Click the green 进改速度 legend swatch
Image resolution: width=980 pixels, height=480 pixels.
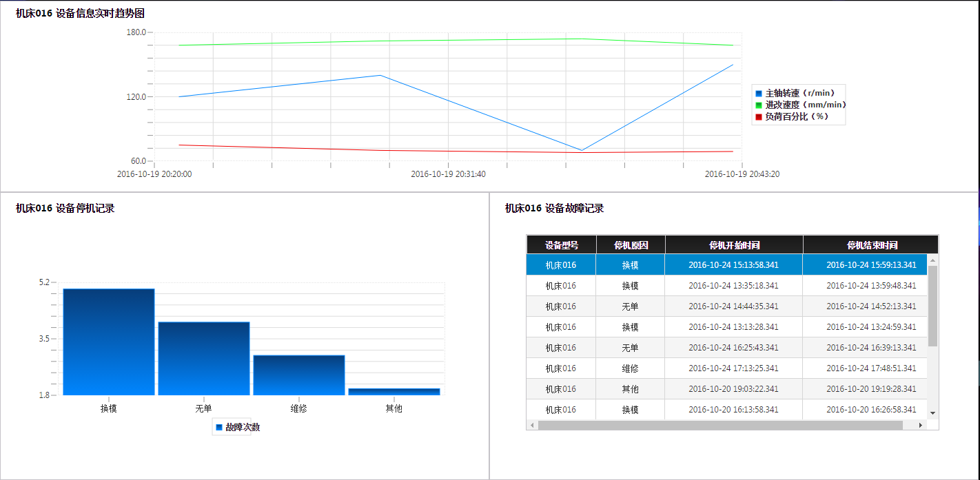pyautogui.click(x=759, y=105)
